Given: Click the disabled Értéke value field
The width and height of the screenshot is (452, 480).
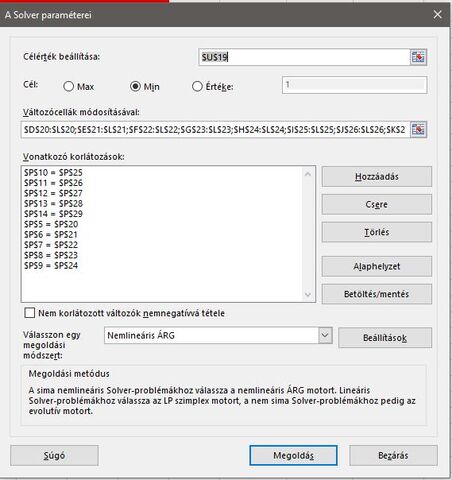Looking at the screenshot, I should pos(354,85).
